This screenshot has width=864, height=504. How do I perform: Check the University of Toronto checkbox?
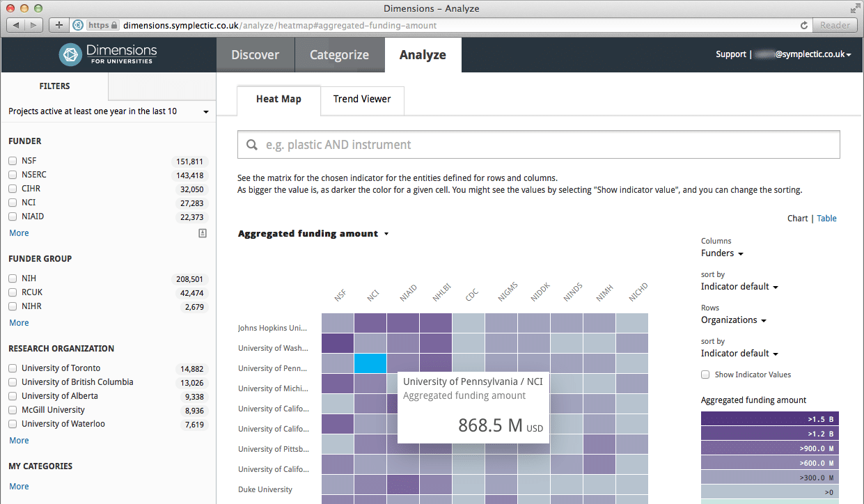coord(13,368)
